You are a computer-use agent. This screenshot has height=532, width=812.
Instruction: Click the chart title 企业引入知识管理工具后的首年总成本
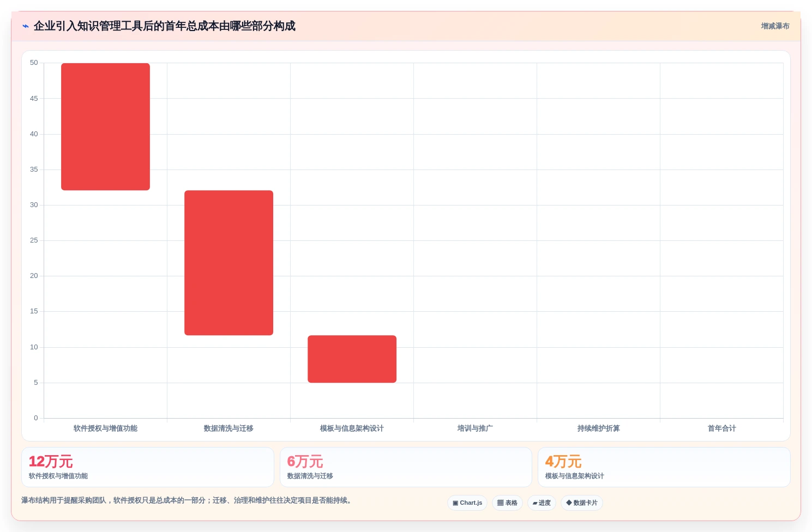[164, 26]
